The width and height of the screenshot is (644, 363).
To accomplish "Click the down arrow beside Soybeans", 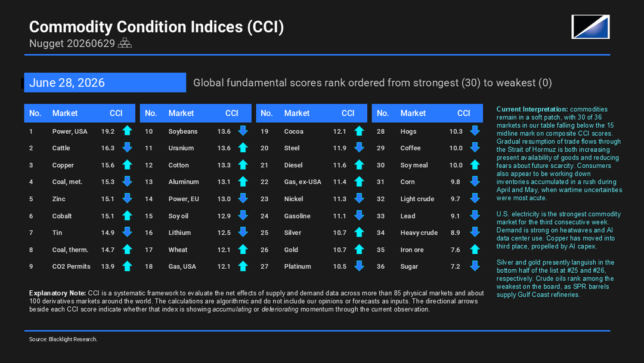I will click(x=243, y=131).
